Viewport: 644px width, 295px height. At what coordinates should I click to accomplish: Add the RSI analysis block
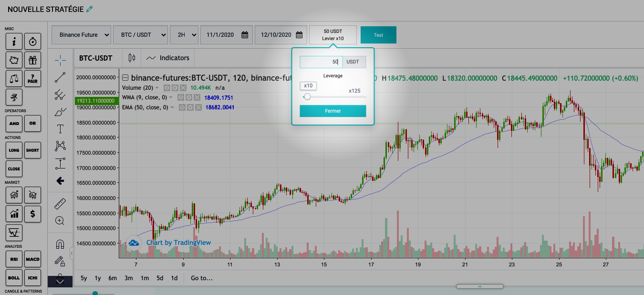(14, 259)
